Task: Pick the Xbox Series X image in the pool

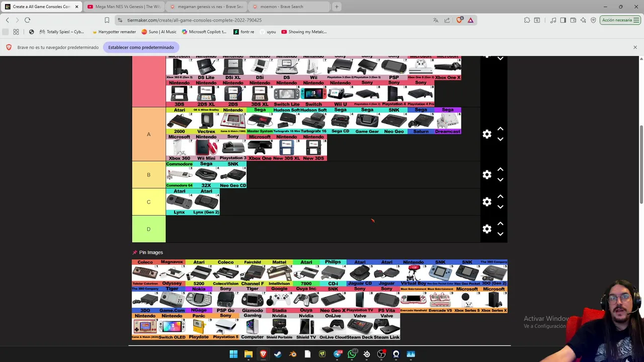Action: (x=494, y=300)
